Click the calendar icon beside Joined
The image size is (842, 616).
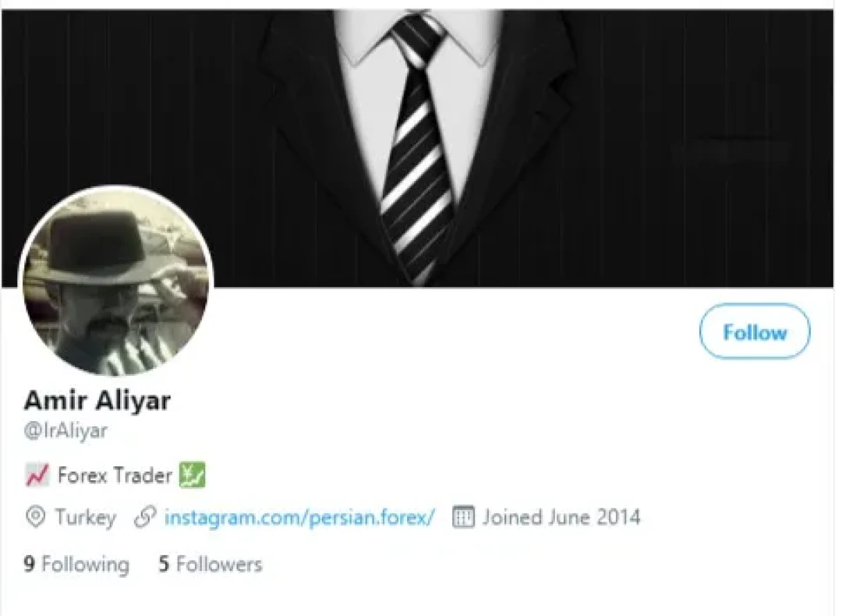coord(463,517)
